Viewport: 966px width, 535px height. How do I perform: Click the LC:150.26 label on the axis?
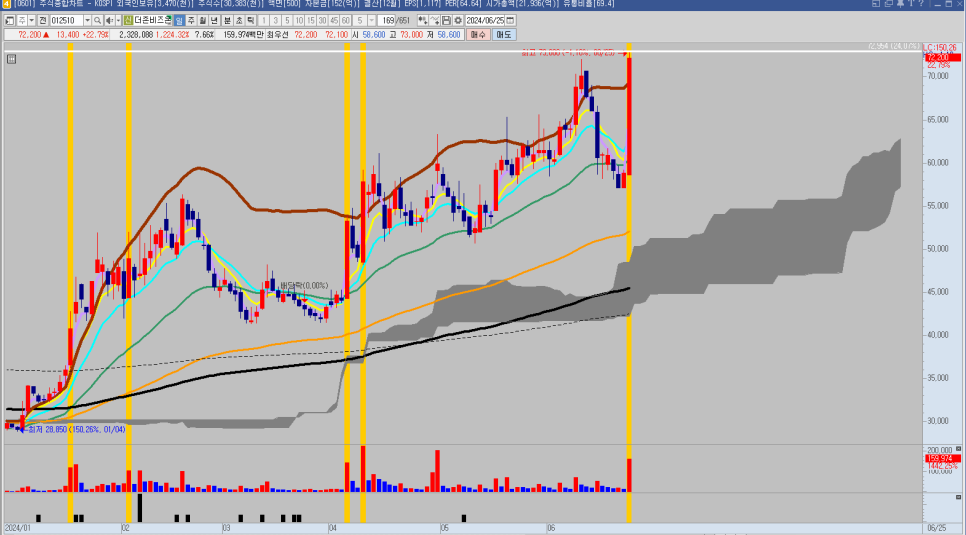941,47
